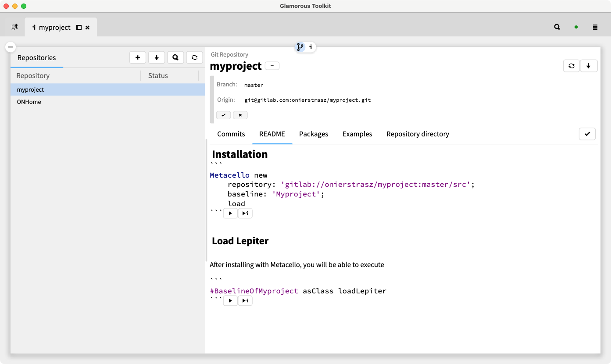The width and height of the screenshot is (611, 364).
Task: Collapse the sidebar using round minus button
Action: [11, 46]
